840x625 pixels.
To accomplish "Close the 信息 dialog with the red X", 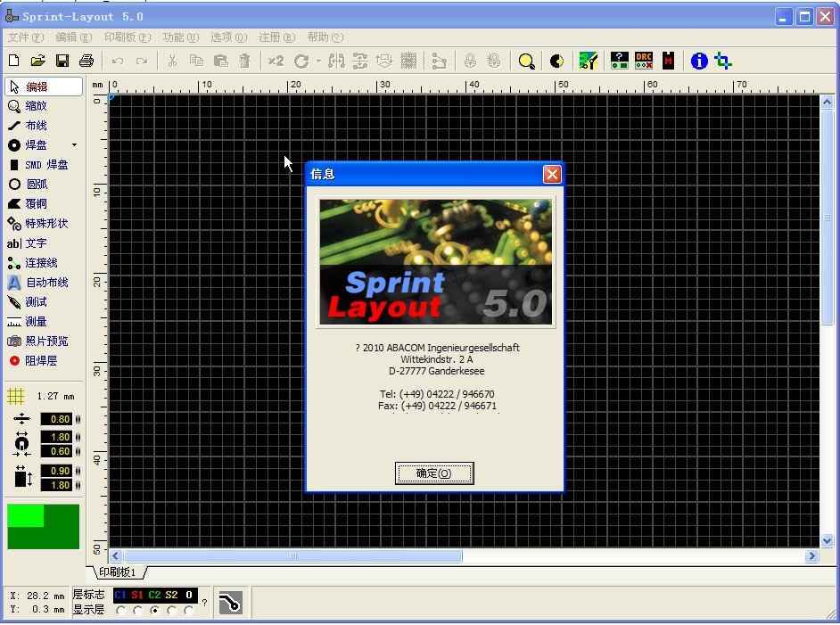I will [x=552, y=174].
